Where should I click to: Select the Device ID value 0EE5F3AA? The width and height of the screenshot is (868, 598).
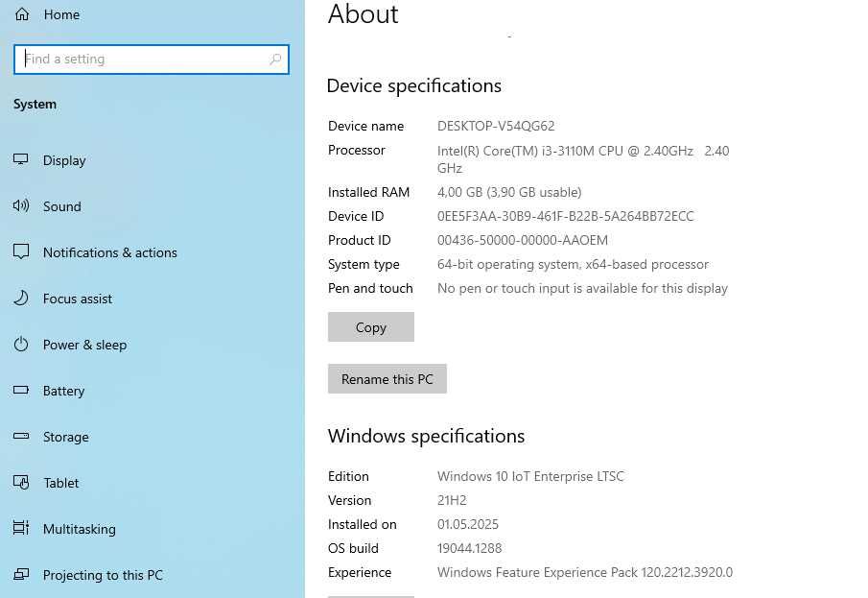[565, 216]
